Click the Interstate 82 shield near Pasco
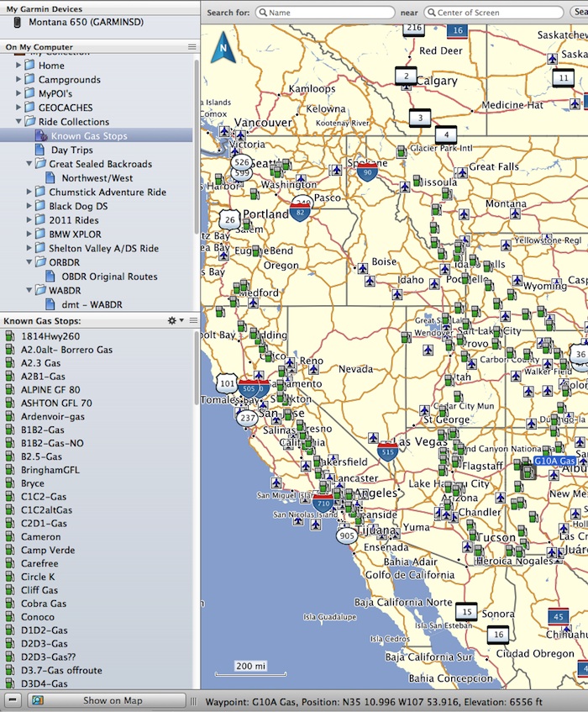Image resolution: width=588 pixels, height=712 pixels. pos(300,213)
